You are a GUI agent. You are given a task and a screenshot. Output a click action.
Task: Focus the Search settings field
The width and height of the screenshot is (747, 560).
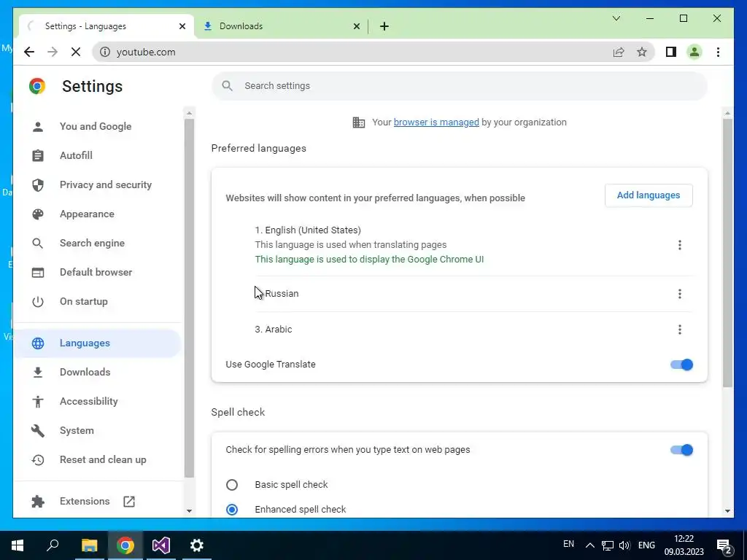[x=460, y=86]
